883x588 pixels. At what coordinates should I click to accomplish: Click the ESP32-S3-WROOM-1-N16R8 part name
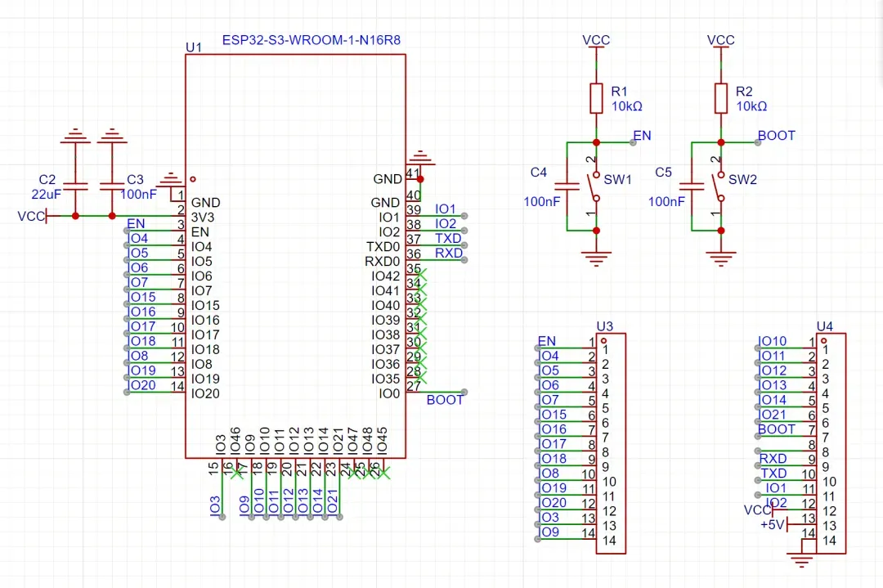[312, 40]
